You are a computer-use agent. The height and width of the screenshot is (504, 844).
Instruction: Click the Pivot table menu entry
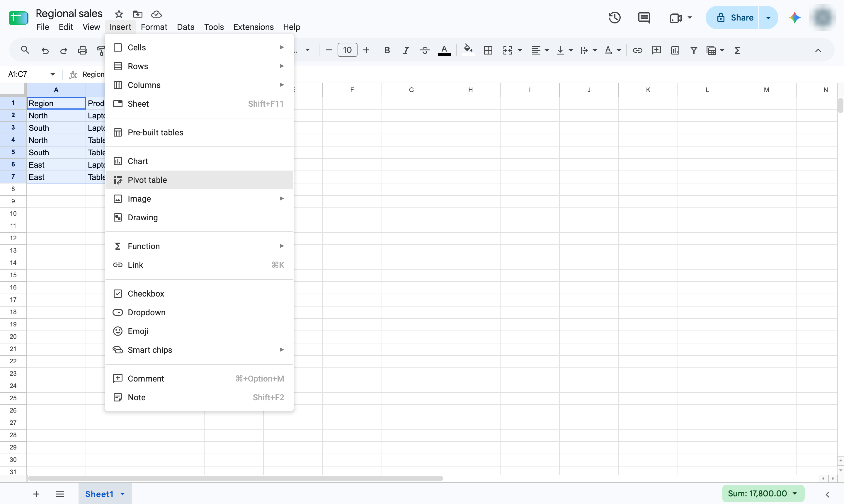199,180
